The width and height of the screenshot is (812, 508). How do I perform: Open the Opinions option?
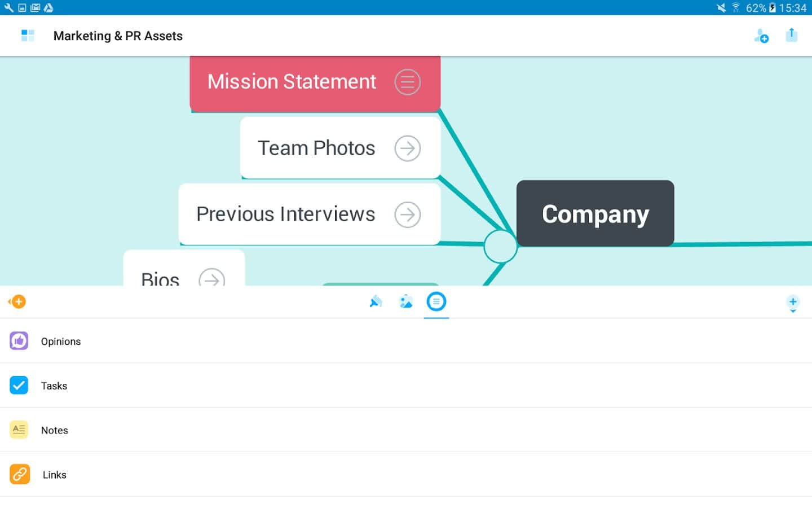coord(61,341)
